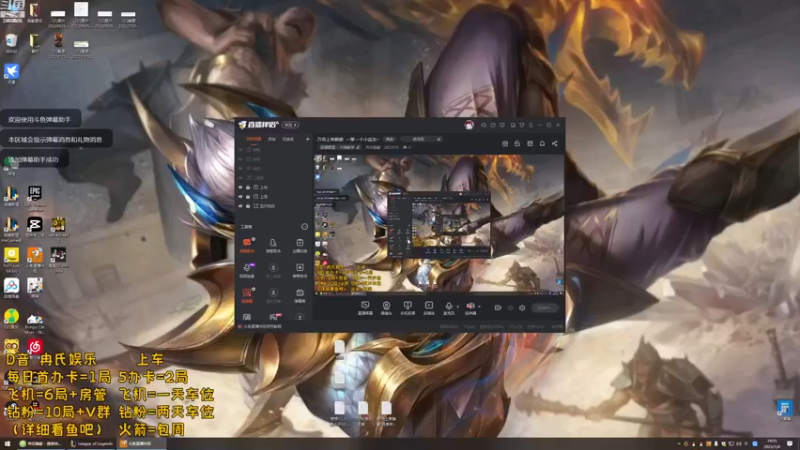Toggle lock on the bottom source row
Screen dimensions: 800x450
pos(248,206)
